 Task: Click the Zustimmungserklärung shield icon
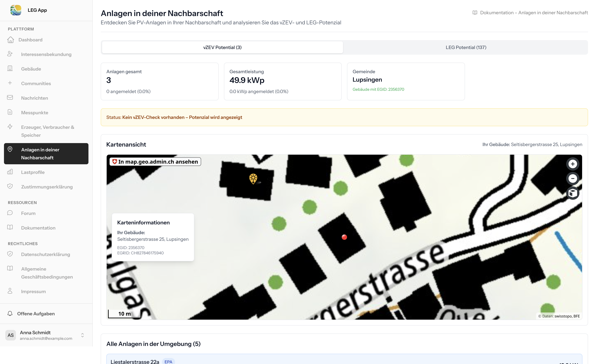click(x=10, y=186)
